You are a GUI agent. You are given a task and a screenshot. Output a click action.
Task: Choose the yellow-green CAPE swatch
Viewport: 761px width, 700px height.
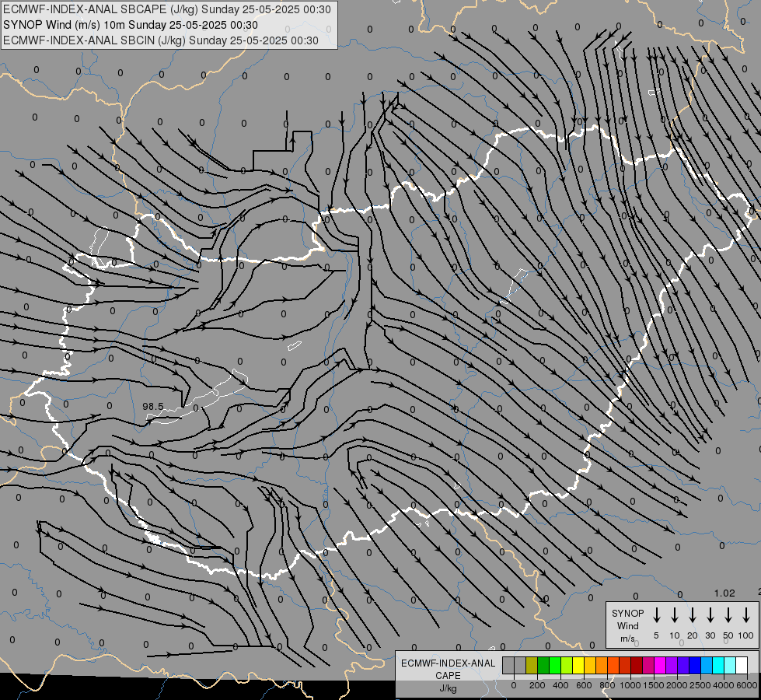click(567, 665)
